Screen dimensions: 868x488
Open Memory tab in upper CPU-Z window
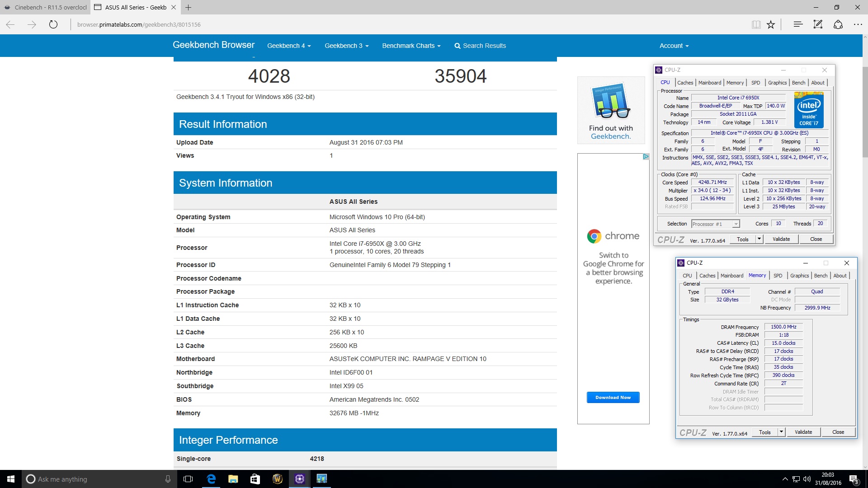(735, 83)
